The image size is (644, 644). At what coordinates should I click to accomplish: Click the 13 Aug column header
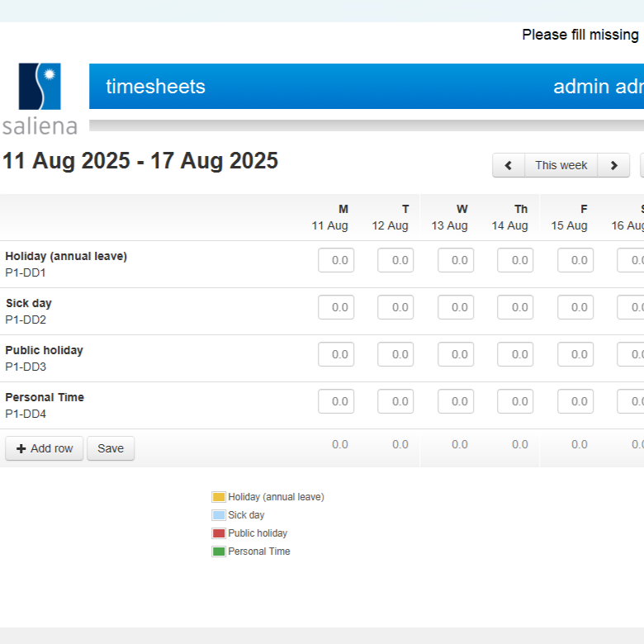[450, 218]
